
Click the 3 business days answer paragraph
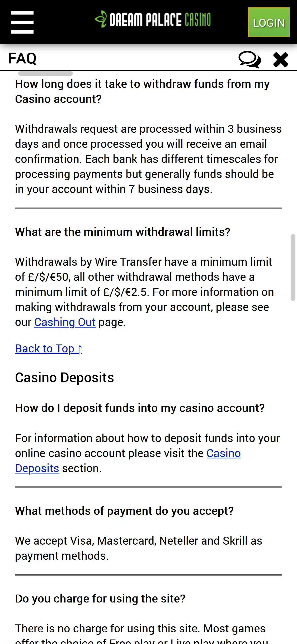pyautogui.click(x=148, y=159)
